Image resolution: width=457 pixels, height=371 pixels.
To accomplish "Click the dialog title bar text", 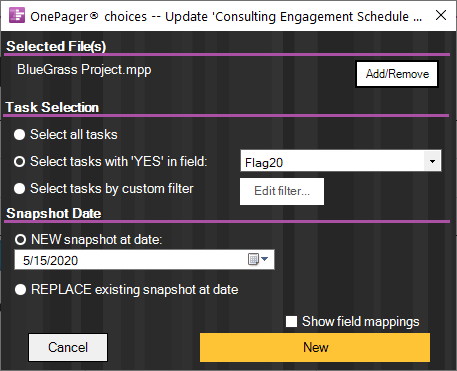I will coord(226,16).
